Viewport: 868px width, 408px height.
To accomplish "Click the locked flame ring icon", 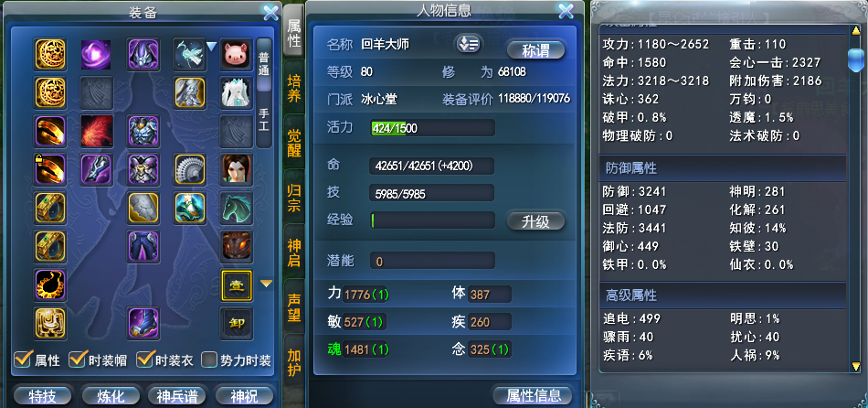I will (x=50, y=169).
